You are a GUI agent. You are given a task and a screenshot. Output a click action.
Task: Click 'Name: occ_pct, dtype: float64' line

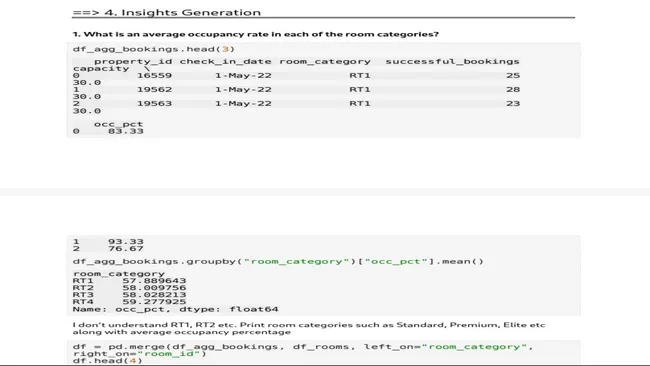coord(175,309)
